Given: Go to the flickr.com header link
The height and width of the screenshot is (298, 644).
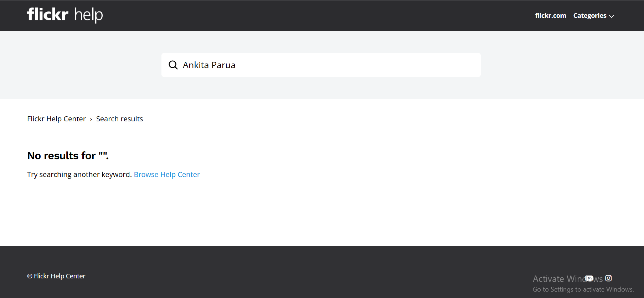Looking at the screenshot, I should [x=550, y=16].
